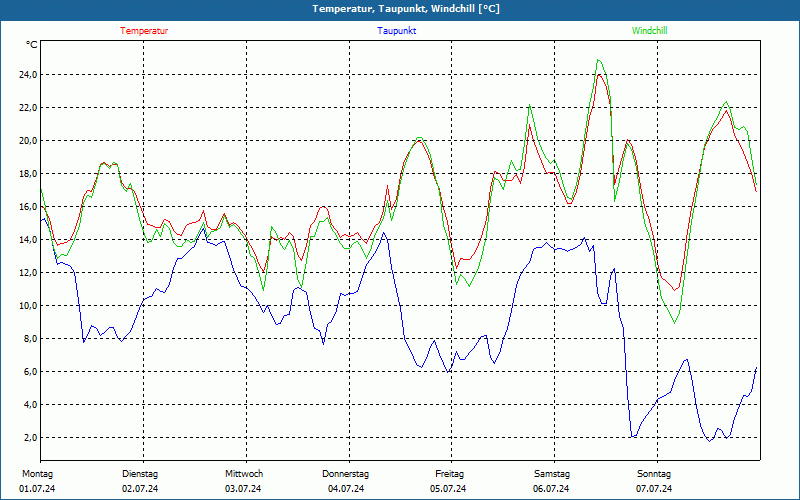The height and width of the screenshot is (500, 800).
Task: Click the Sonntag day label
Action: pos(654,474)
